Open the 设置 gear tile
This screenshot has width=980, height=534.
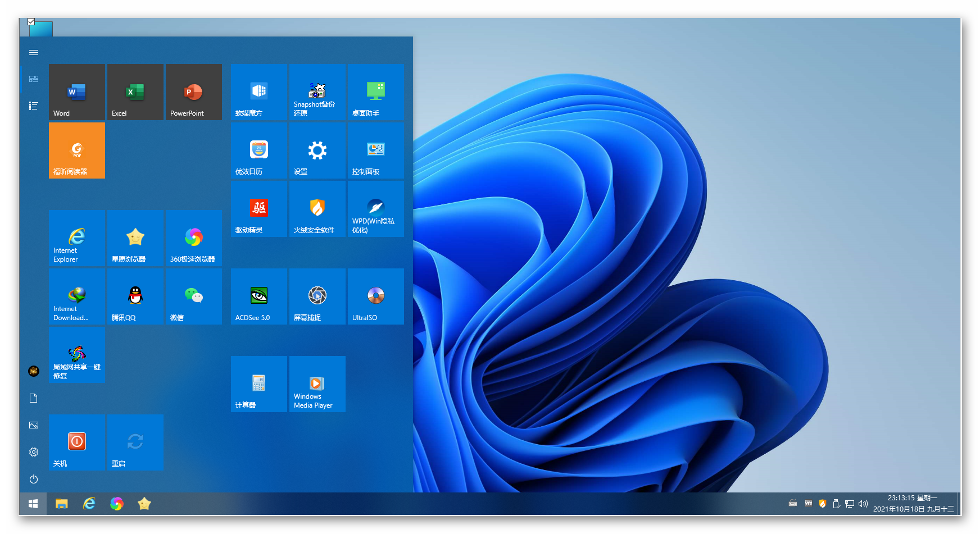[317, 150]
